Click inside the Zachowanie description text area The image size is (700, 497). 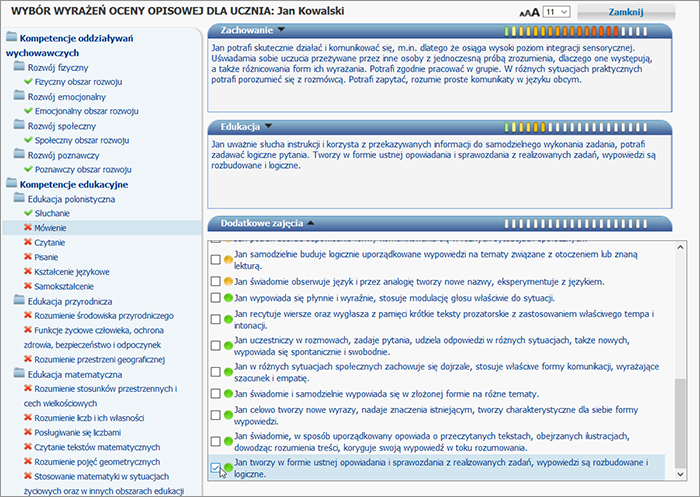click(440, 75)
